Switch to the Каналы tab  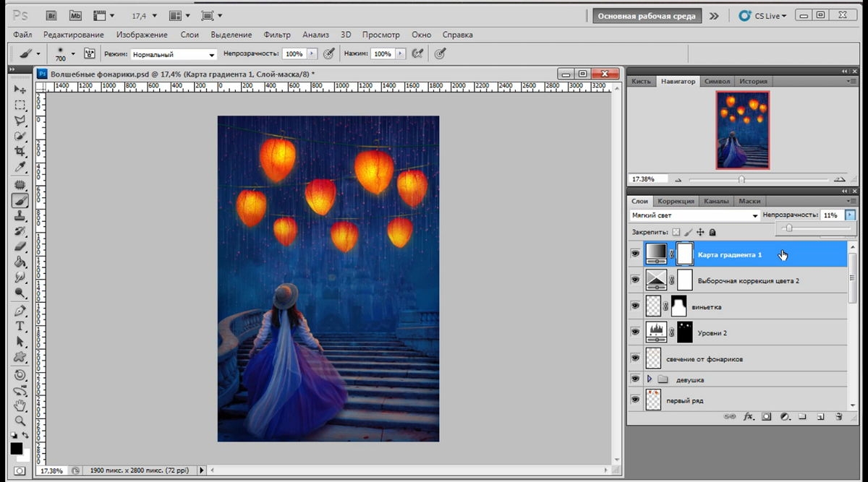coord(716,201)
